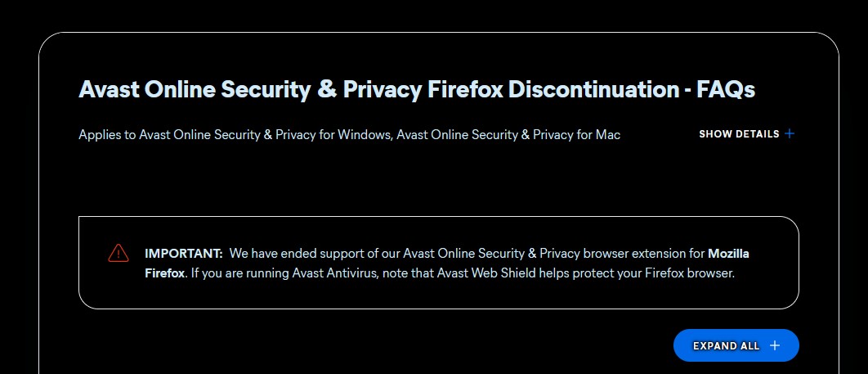The width and height of the screenshot is (868, 374).
Task: Click the word 'FAQs' in the heading
Action: click(725, 89)
